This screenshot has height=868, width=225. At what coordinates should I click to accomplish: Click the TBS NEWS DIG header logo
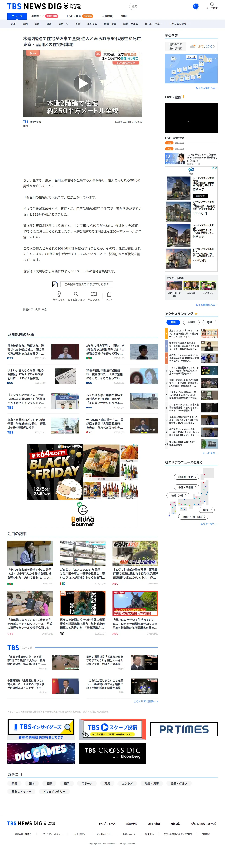(44, 6)
